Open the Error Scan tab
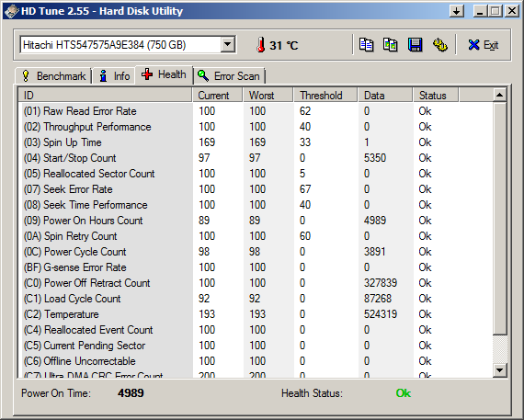The height and width of the screenshot is (420, 524). coord(229,76)
